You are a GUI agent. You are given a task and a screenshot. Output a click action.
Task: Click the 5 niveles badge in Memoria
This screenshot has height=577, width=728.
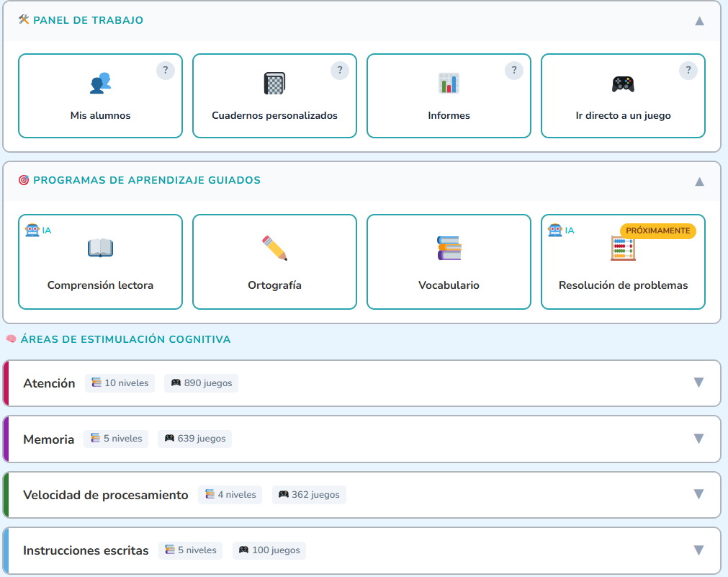point(116,439)
